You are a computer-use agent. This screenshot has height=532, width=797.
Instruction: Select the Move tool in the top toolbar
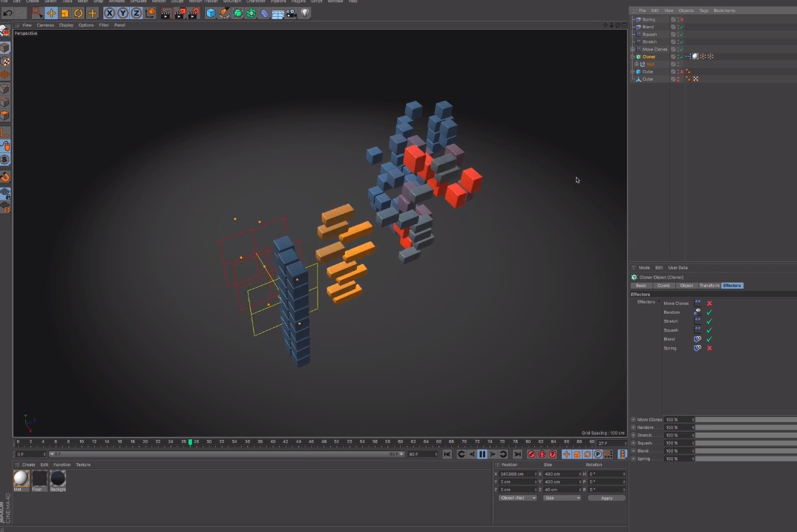pyautogui.click(x=50, y=13)
